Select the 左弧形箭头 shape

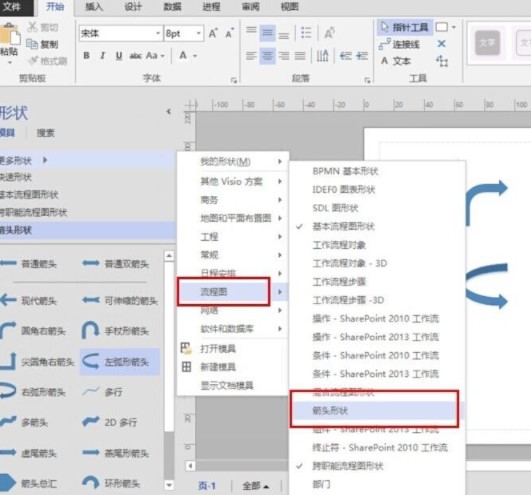(120, 362)
